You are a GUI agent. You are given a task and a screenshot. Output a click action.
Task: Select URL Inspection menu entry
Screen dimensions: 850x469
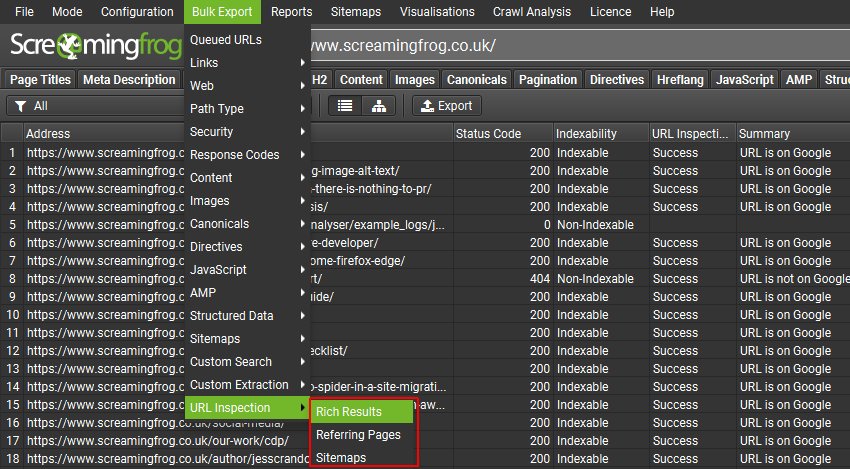(x=247, y=408)
